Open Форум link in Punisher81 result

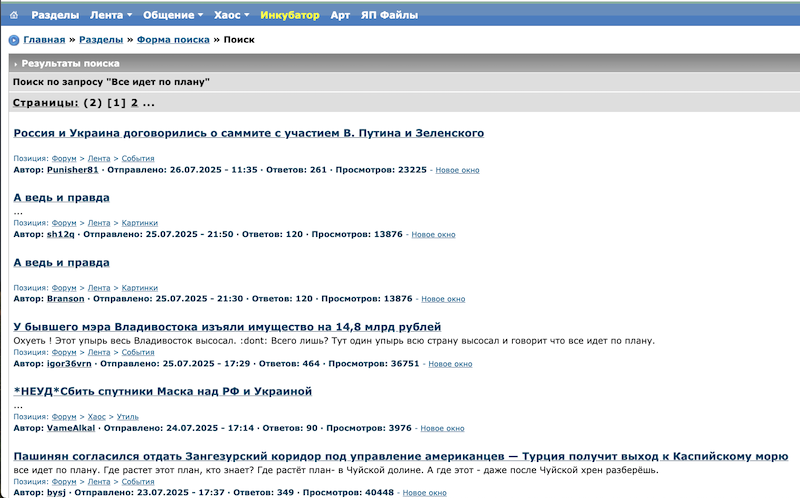pos(64,159)
